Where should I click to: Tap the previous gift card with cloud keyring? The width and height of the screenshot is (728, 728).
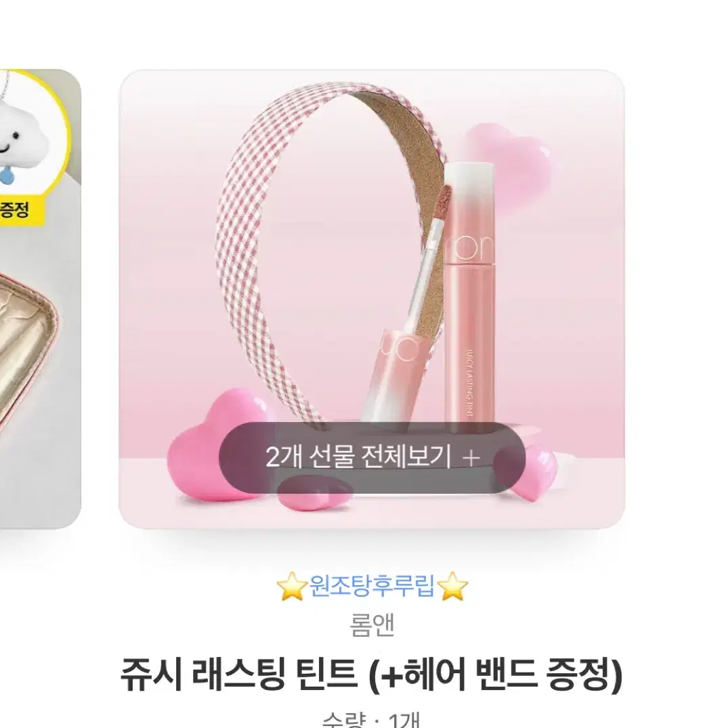pos(41,299)
